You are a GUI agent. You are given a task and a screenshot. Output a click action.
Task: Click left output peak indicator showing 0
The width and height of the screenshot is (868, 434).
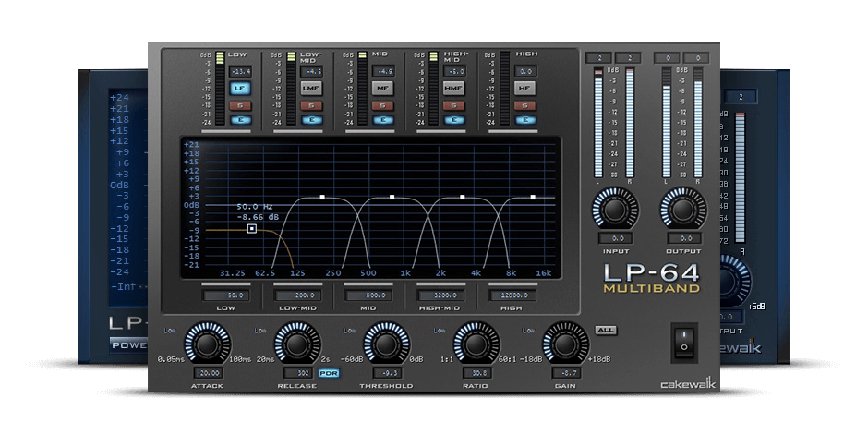pyautogui.click(x=667, y=58)
